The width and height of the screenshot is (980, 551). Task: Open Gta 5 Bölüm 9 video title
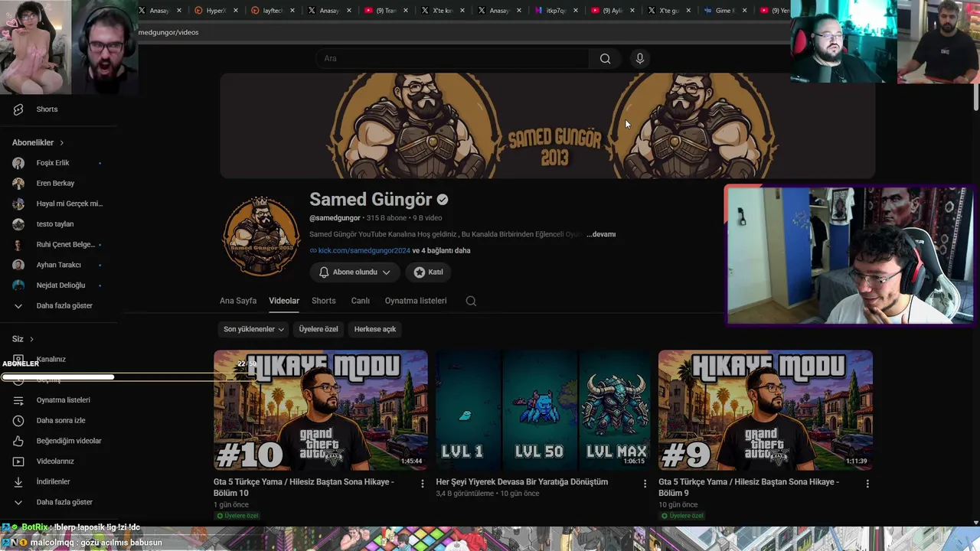click(749, 487)
